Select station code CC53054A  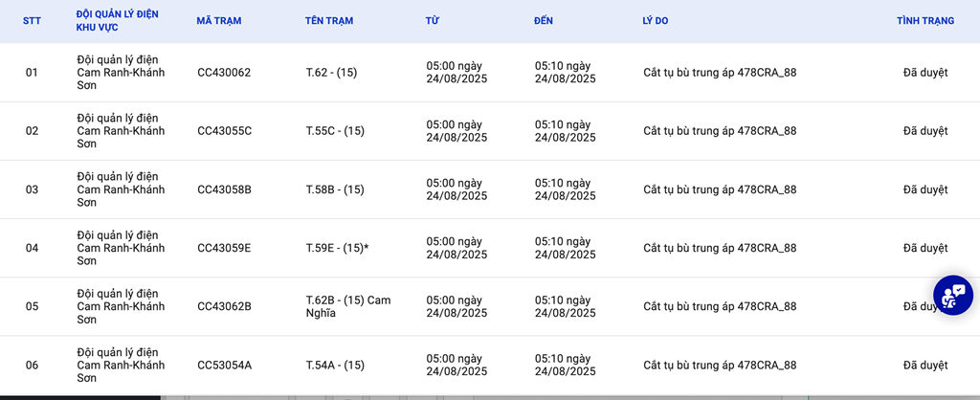pos(224,365)
